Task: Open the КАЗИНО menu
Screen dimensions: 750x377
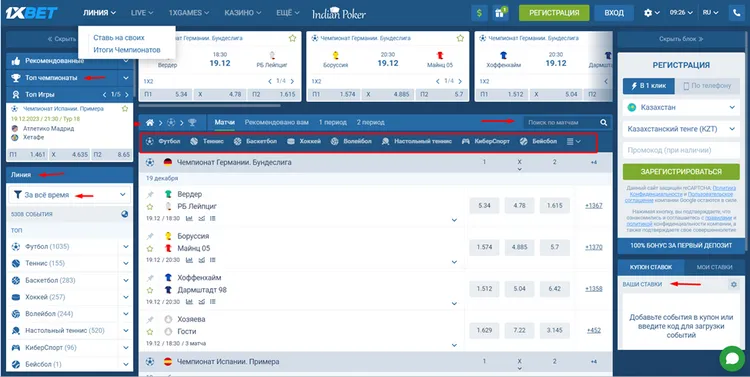Action: pos(243,13)
